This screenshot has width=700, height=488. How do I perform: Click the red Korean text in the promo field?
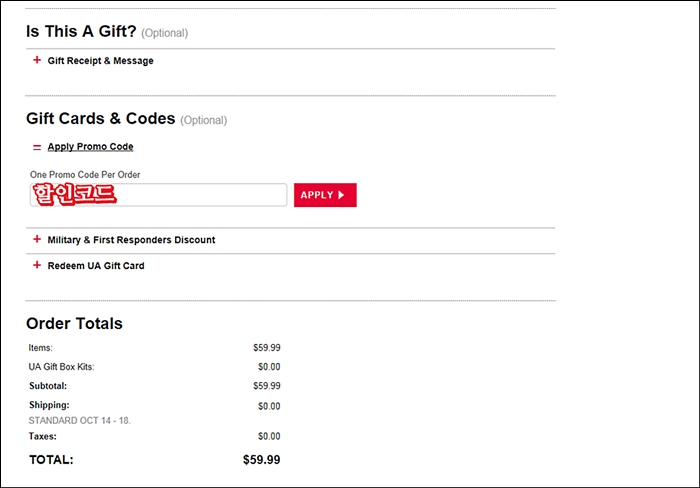click(x=75, y=195)
